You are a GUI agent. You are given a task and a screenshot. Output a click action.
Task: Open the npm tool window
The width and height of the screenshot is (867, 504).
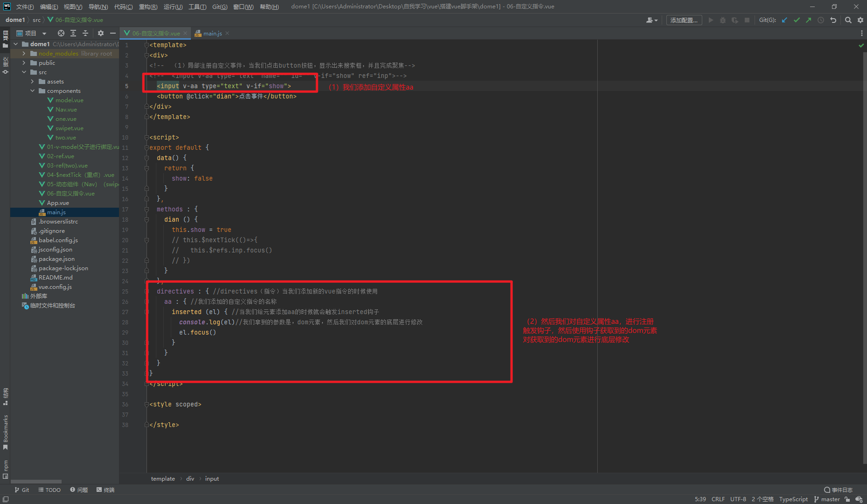click(6, 469)
